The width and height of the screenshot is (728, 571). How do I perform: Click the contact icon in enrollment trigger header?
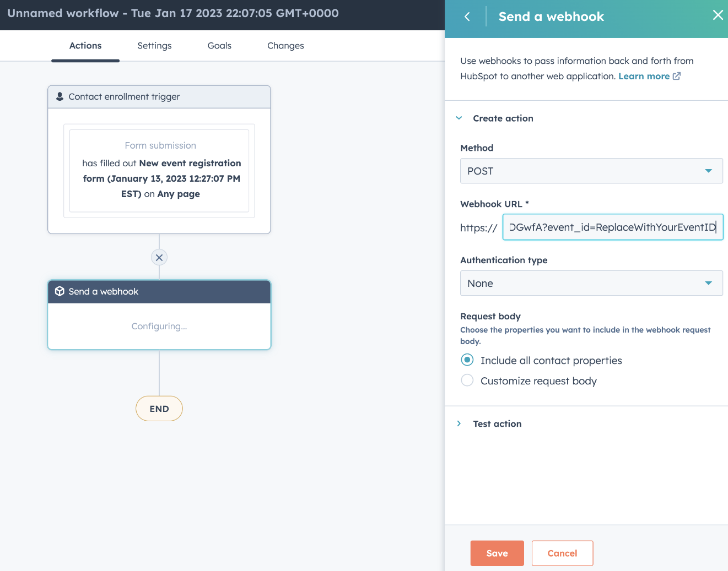60,96
